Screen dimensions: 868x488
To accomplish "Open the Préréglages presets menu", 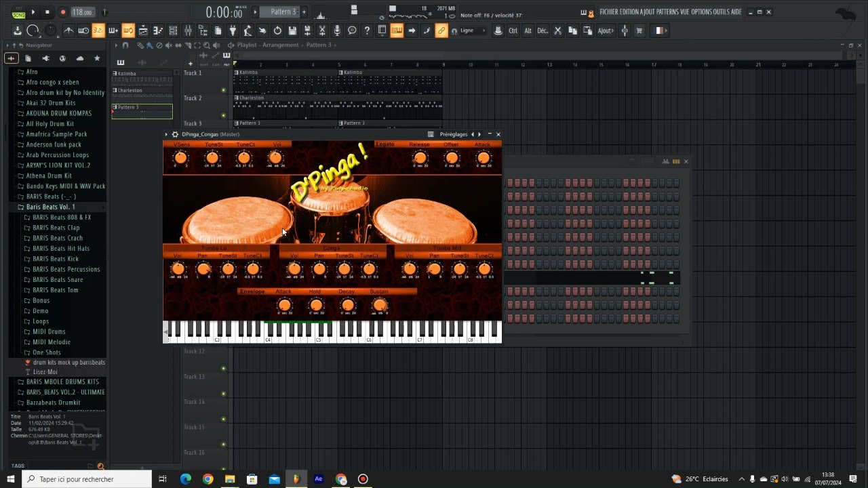I will click(454, 134).
